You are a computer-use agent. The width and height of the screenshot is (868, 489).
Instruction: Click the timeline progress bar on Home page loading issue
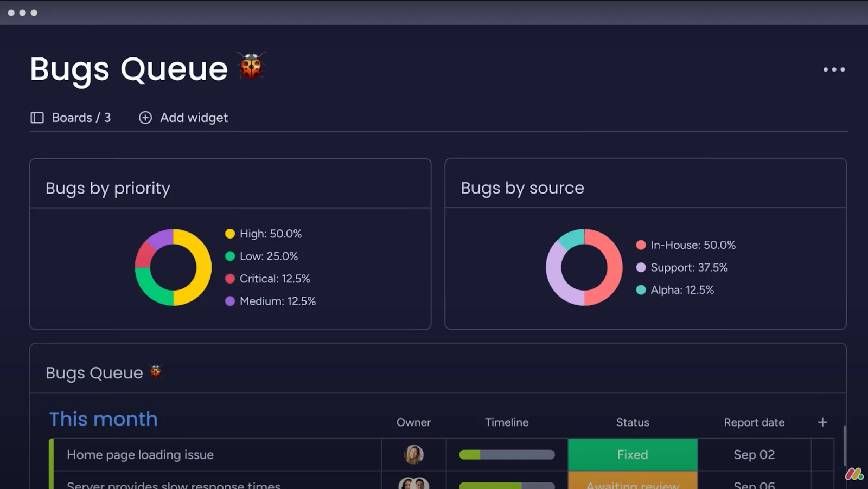tap(506, 455)
